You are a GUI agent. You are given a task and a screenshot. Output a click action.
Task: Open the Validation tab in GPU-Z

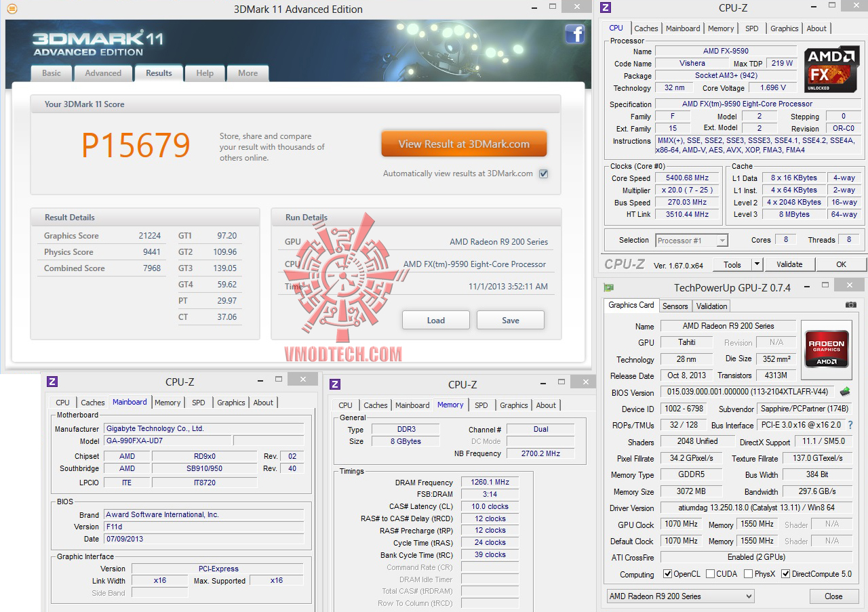coord(712,306)
